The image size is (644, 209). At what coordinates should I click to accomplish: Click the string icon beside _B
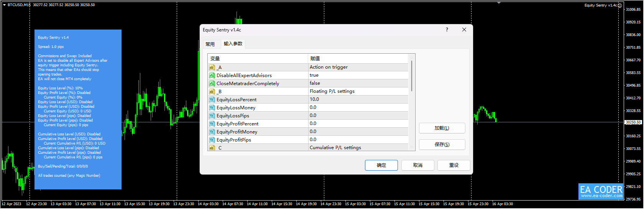pos(212,91)
